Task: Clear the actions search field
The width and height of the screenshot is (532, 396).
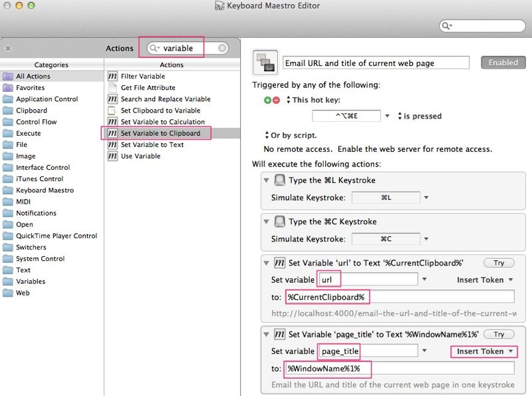Action: click(x=222, y=48)
